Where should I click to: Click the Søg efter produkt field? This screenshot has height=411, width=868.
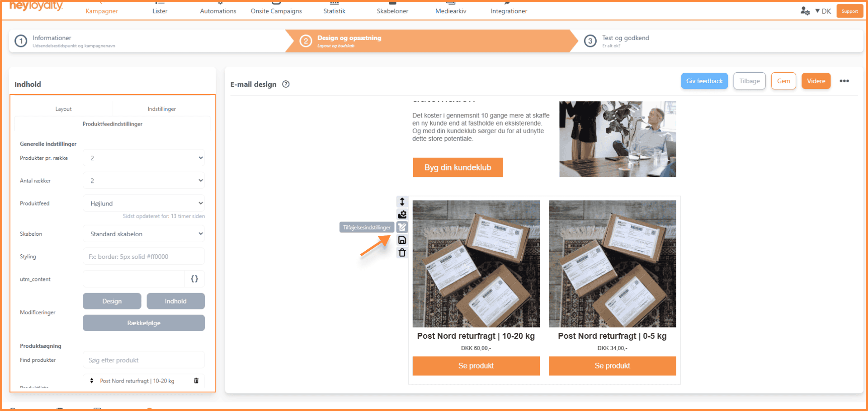tap(144, 360)
